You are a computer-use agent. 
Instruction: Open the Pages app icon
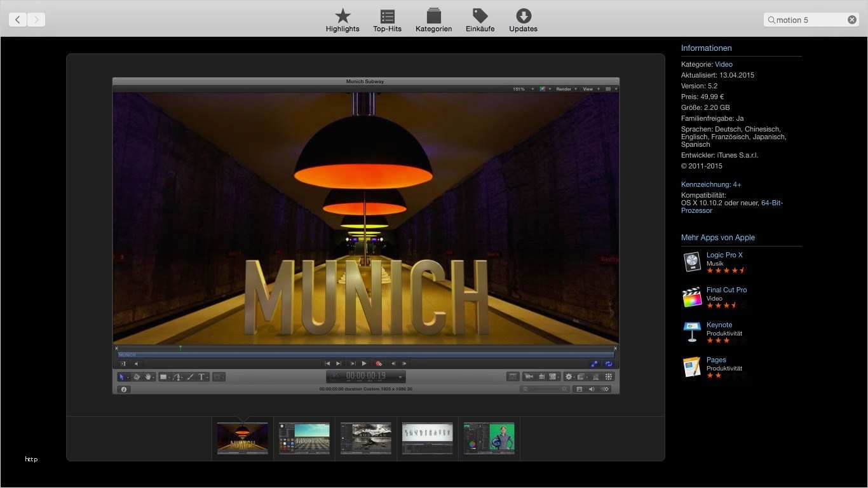691,367
